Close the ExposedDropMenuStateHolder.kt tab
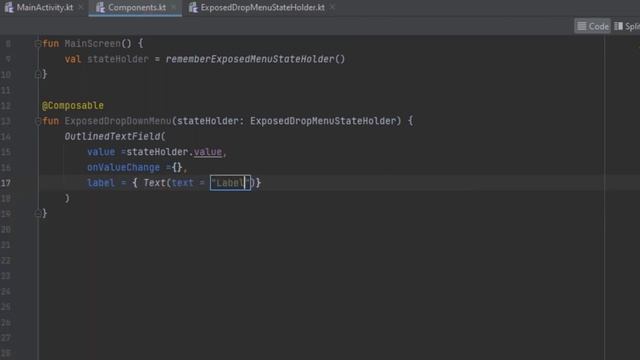This screenshot has width=640, height=360. point(332,7)
